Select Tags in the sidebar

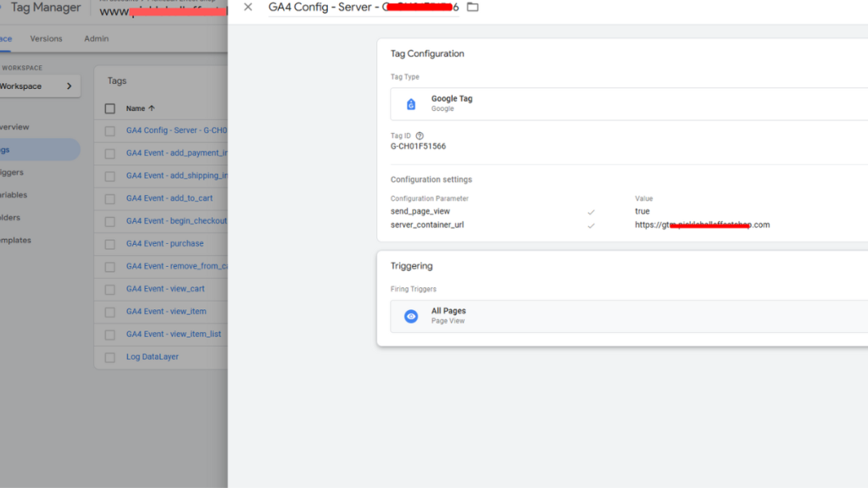click(x=39, y=149)
